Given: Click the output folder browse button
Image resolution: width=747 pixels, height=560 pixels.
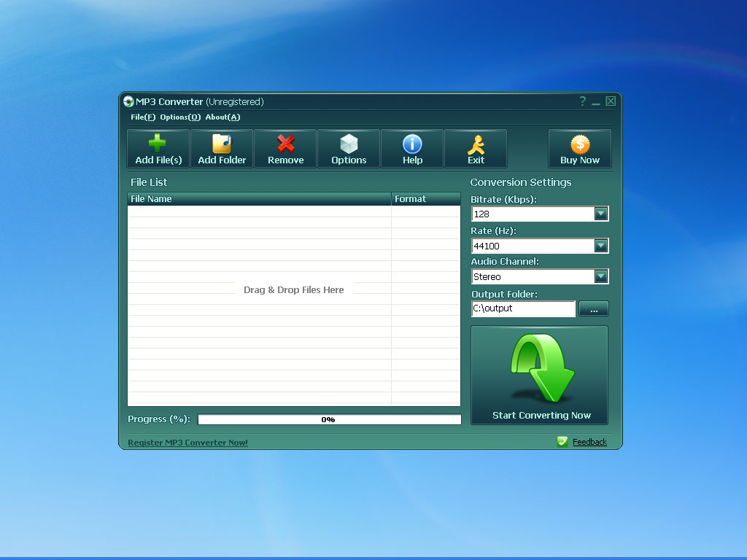Looking at the screenshot, I should tap(593, 308).
